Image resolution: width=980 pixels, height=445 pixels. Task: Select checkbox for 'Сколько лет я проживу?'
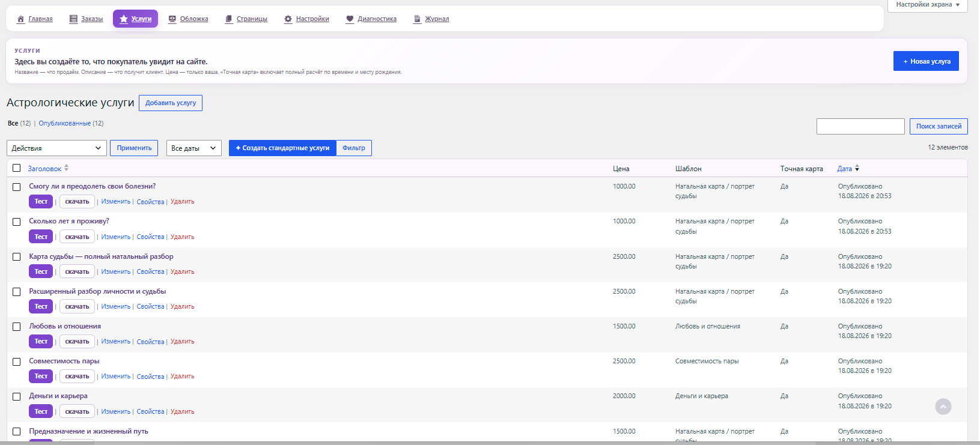(x=17, y=222)
